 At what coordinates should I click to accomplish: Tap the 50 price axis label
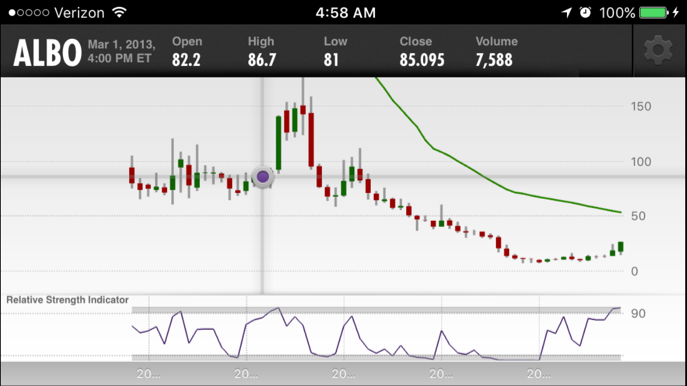click(638, 216)
